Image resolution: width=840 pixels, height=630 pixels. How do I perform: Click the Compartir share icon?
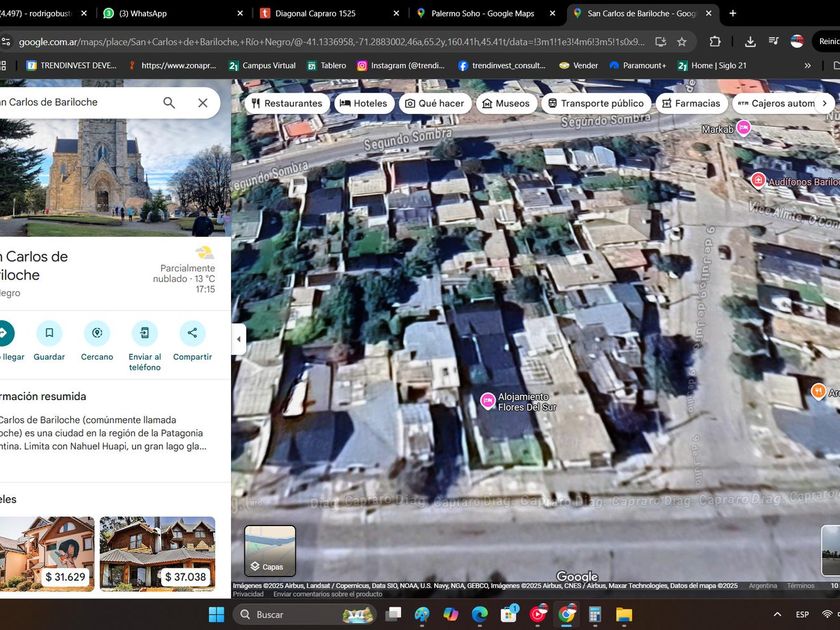coord(192,334)
